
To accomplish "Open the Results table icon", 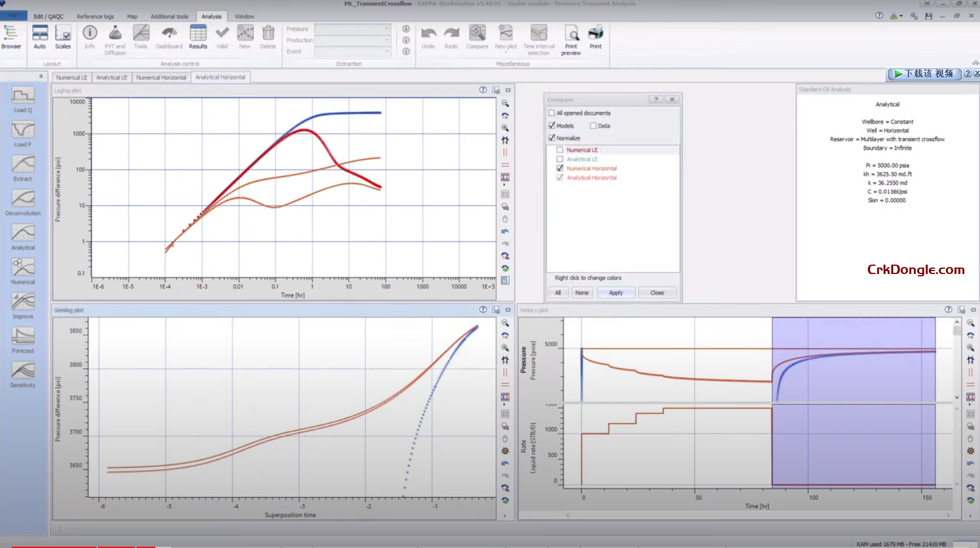I will tap(198, 36).
